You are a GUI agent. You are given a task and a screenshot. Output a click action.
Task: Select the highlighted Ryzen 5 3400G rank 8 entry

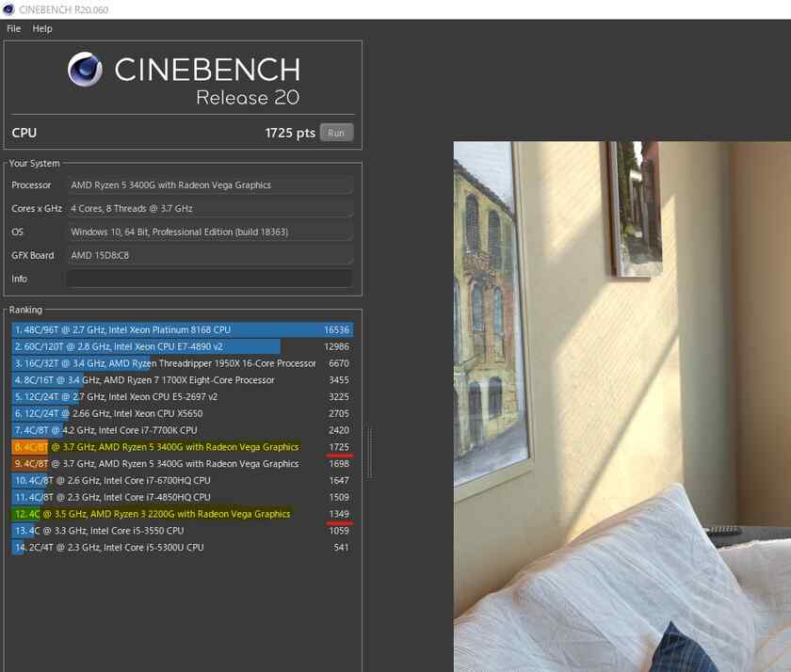coord(169,446)
